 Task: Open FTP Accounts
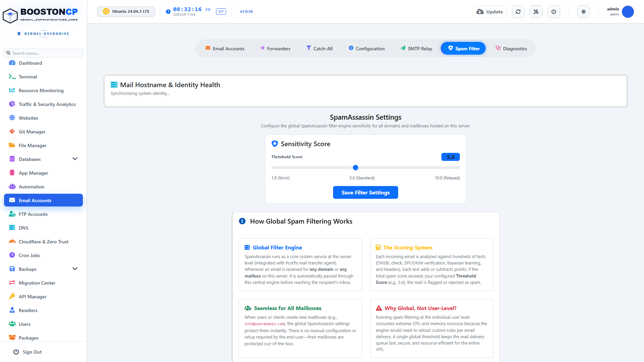(43, 214)
